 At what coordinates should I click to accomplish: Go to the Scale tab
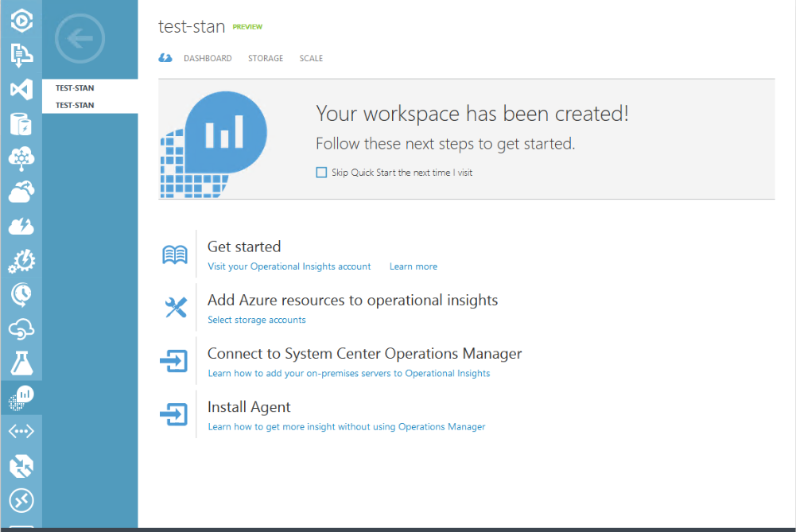point(311,59)
